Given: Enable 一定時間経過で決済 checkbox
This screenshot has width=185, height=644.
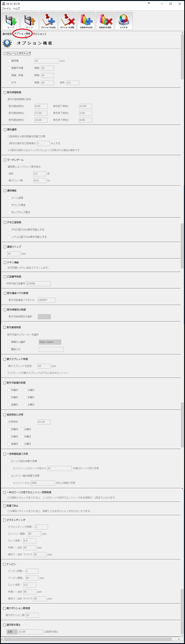Looking at the screenshot, I should 5,454.
